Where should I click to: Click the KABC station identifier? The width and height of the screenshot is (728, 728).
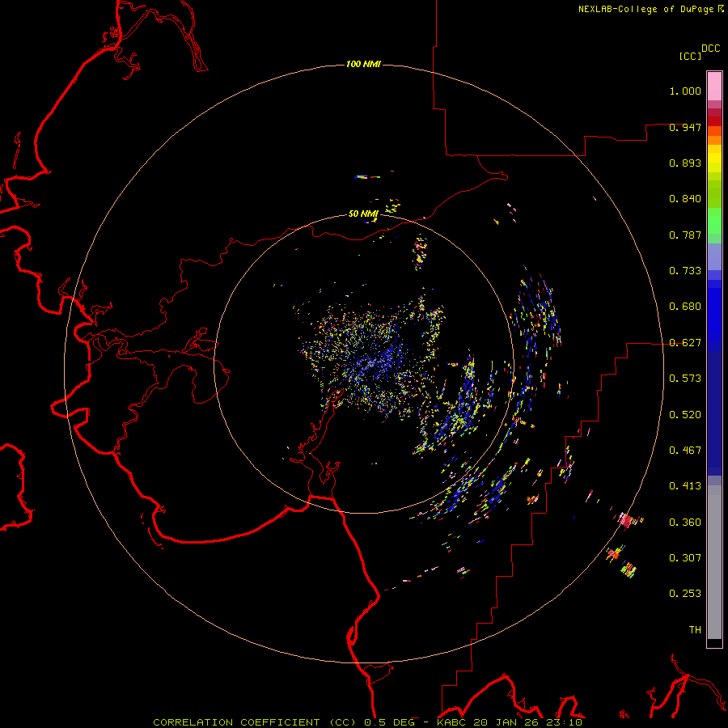tap(452, 722)
